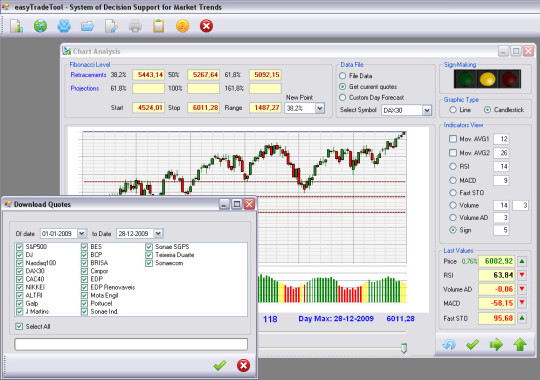540x380 pixels.
Task: Click the blue undo arrow icon
Action: tap(449, 344)
